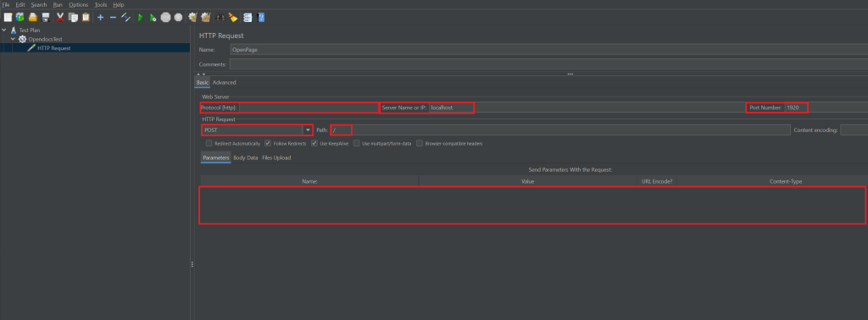Open the HTTP method dropdown showing POST
Screen dimensions: 868x320
[x=308, y=130]
